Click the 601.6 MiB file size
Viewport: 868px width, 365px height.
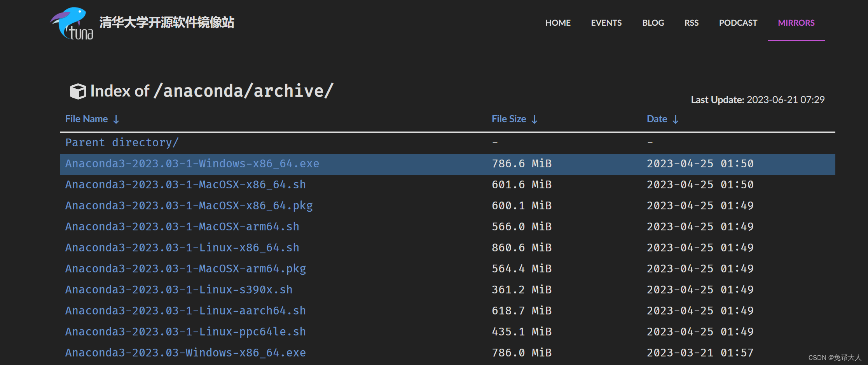tap(522, 185)
